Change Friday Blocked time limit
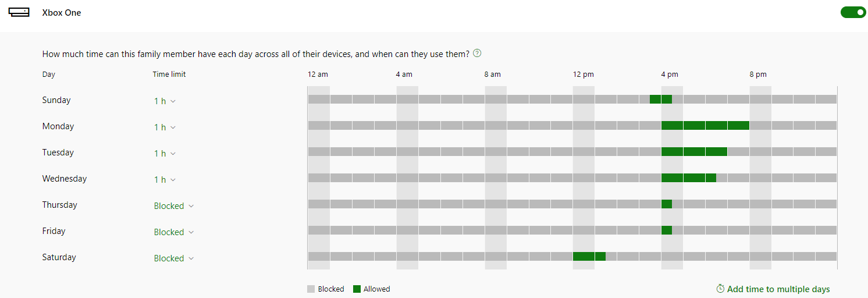 pos(173,232)
